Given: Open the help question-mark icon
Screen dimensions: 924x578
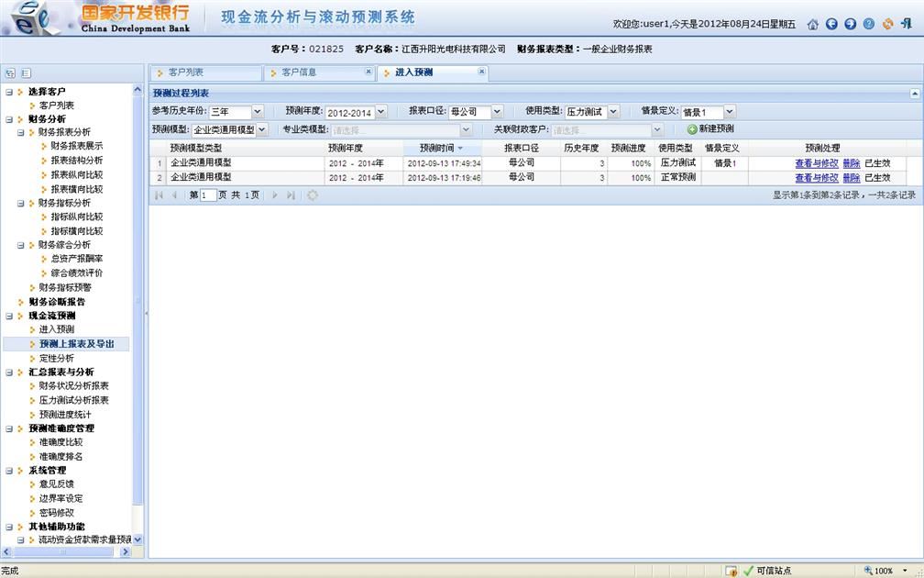Looking at the screenshot, I should coord(869,24).
